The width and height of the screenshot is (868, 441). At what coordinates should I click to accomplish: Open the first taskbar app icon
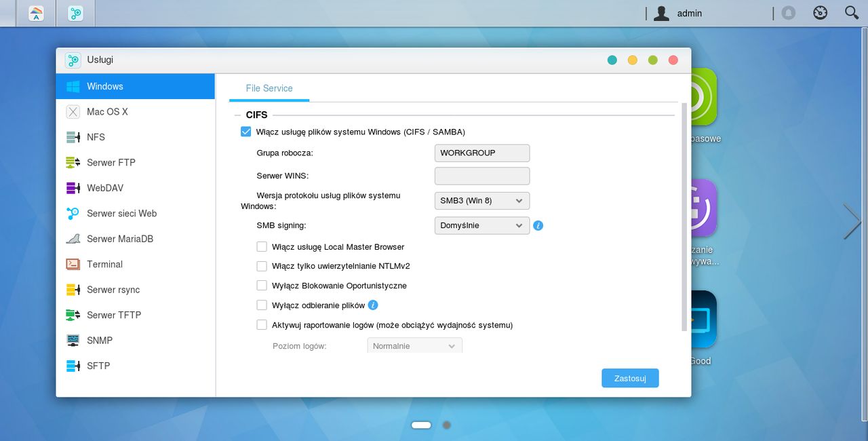click(x=36, y=13)
